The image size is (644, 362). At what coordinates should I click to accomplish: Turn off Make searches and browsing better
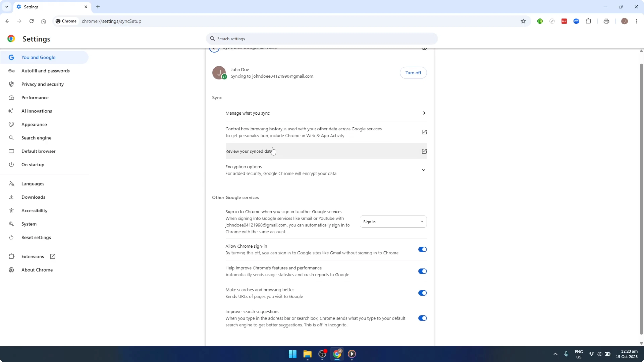[x=422, y=293]
